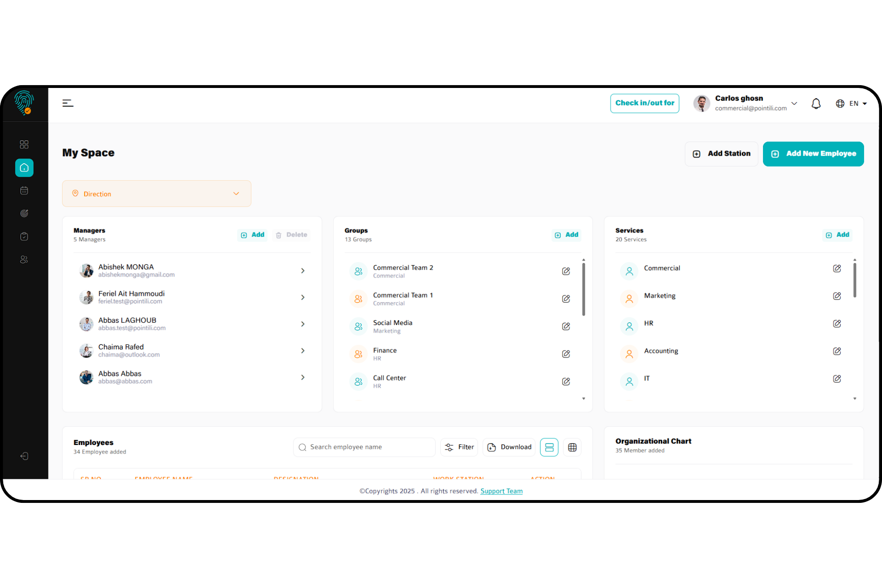Select the home My Space sidebar item
882x588 pixels.
[x=24, y=168]
